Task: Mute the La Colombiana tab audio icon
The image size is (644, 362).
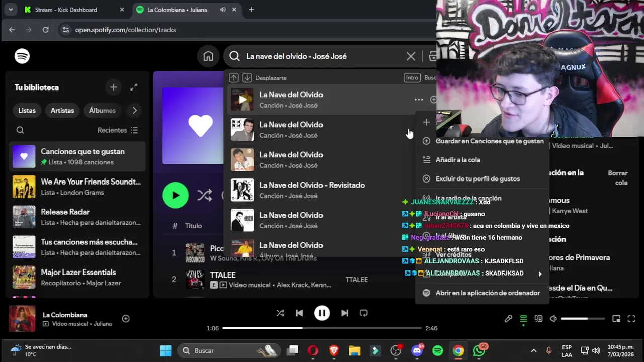Action: tap(223, 10)
